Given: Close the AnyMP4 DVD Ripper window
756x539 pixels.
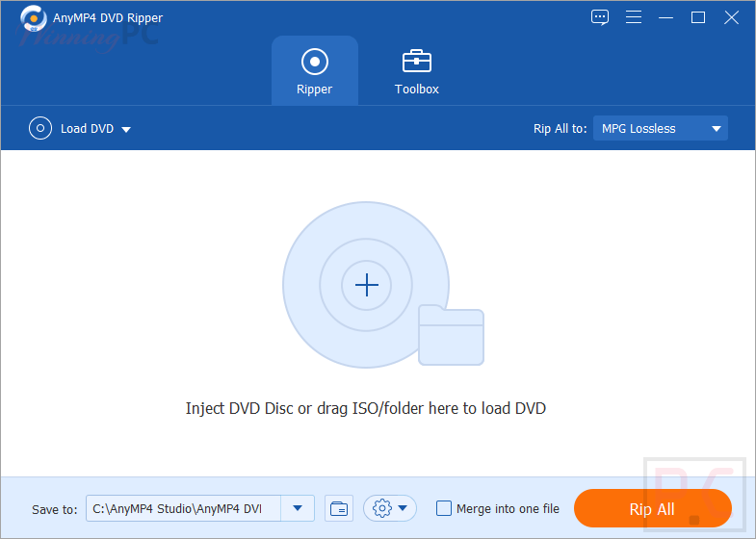Looking at the screenshot, I should (731, 18).
